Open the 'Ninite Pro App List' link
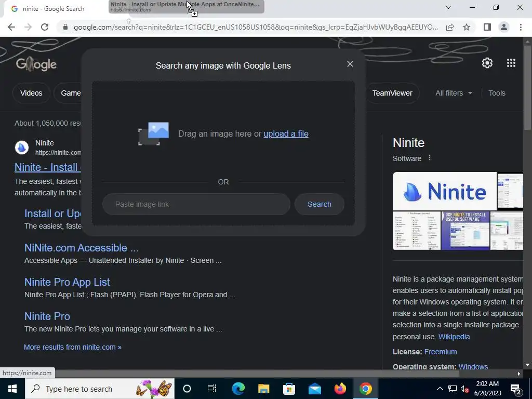The width and height of the screenshot is (532, 399). tap(67, 282)
